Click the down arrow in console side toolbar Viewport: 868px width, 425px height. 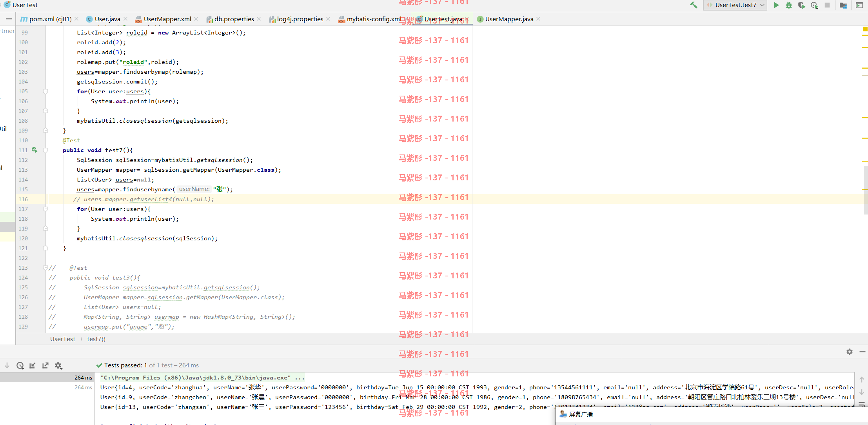pos(862,392)
